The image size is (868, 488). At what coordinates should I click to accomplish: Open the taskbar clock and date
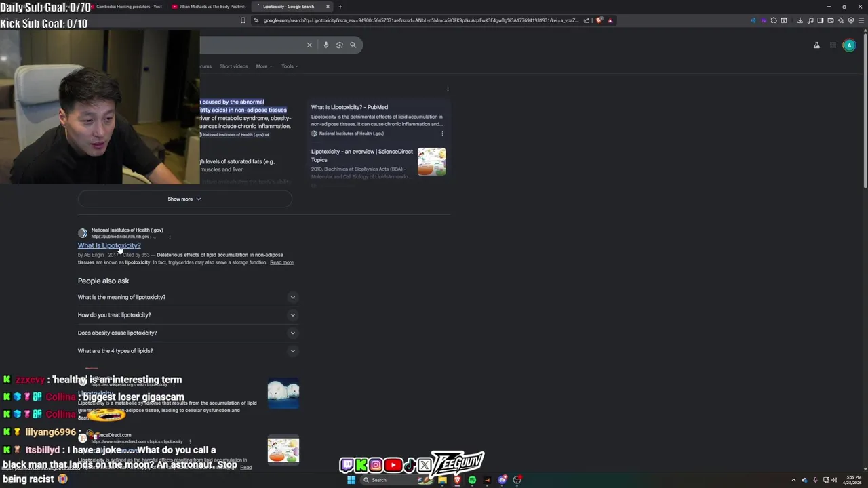852,480
